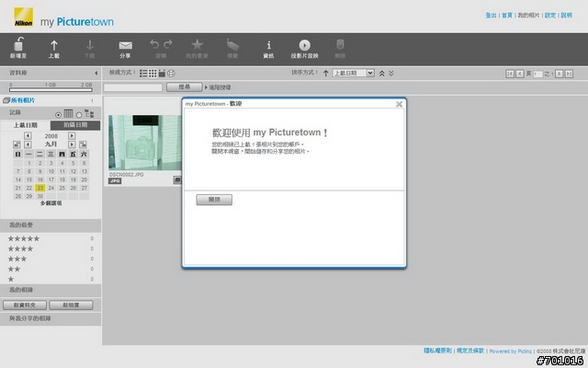Switch to map globe view icon
This screenshot has width=588, height=368.
pyautogui.click(x=171, y=74)
